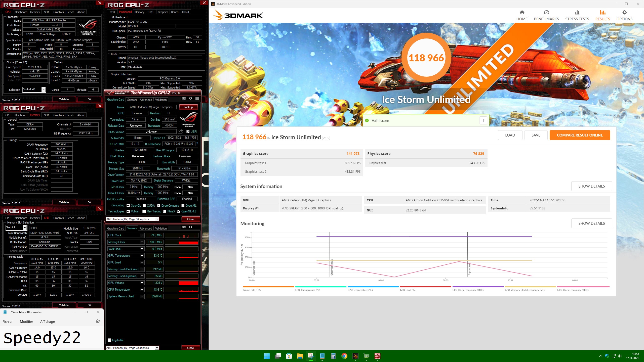This screenshot has width=644, height=362.
Task: Click the GPU-Z BIOS share/export icon
Action: [180, 131]
